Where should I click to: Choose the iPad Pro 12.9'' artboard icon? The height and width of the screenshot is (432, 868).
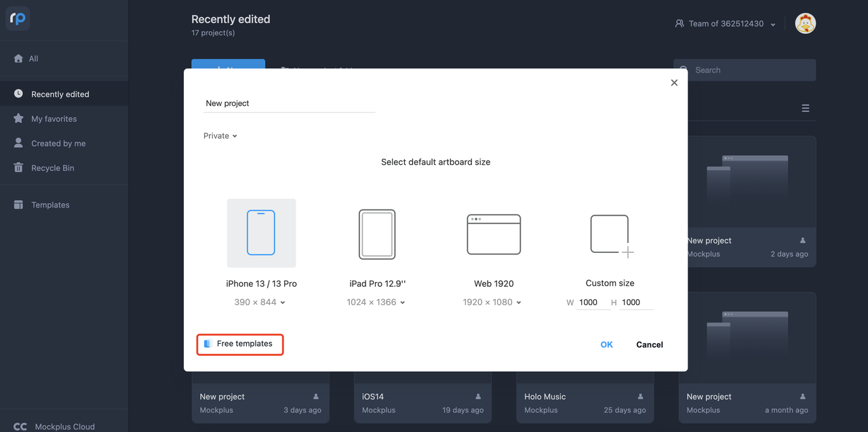(376, 234)
